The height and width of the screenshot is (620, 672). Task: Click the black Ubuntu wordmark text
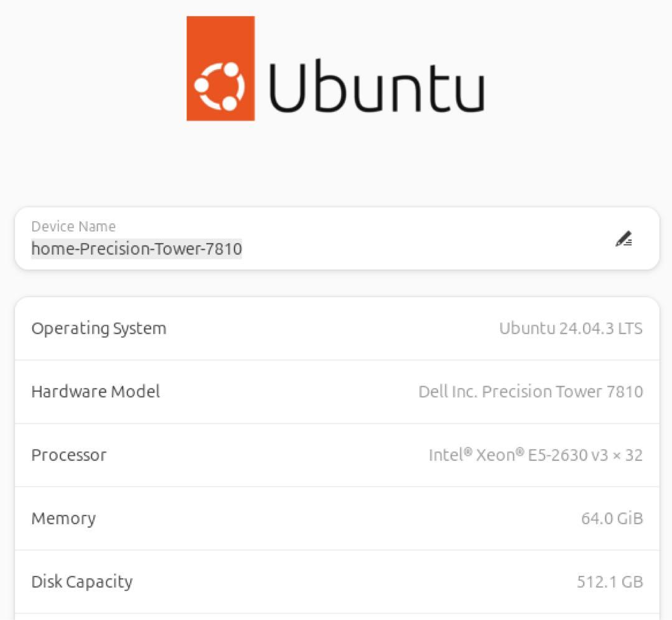coord(376,87)
